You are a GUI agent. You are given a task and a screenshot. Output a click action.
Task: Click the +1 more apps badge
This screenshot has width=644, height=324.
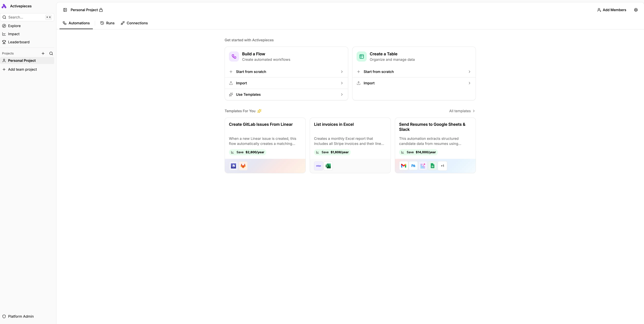(x=443, y=166)
